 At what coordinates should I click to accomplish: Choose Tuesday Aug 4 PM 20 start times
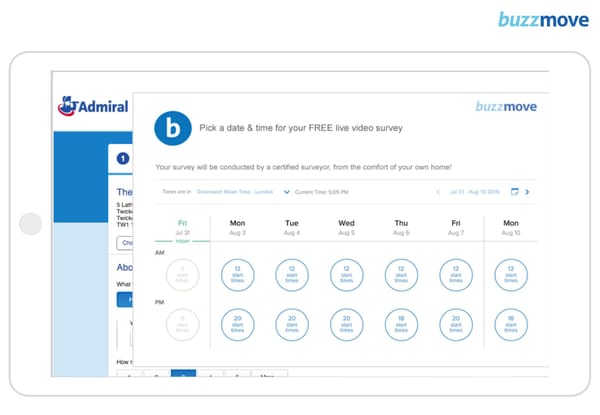pyautogui.click(x=292, y=324)
